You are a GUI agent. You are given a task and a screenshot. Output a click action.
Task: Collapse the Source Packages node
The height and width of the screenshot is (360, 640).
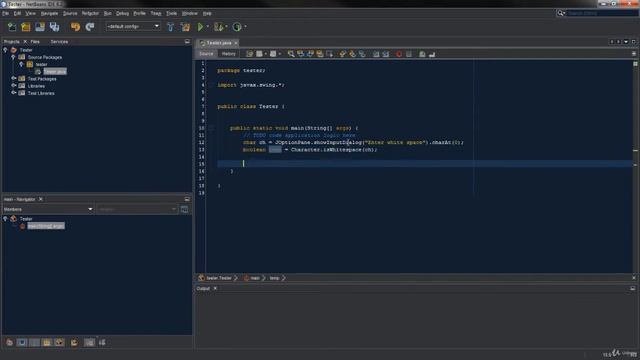pyautogui.click(x=13, y=57)
